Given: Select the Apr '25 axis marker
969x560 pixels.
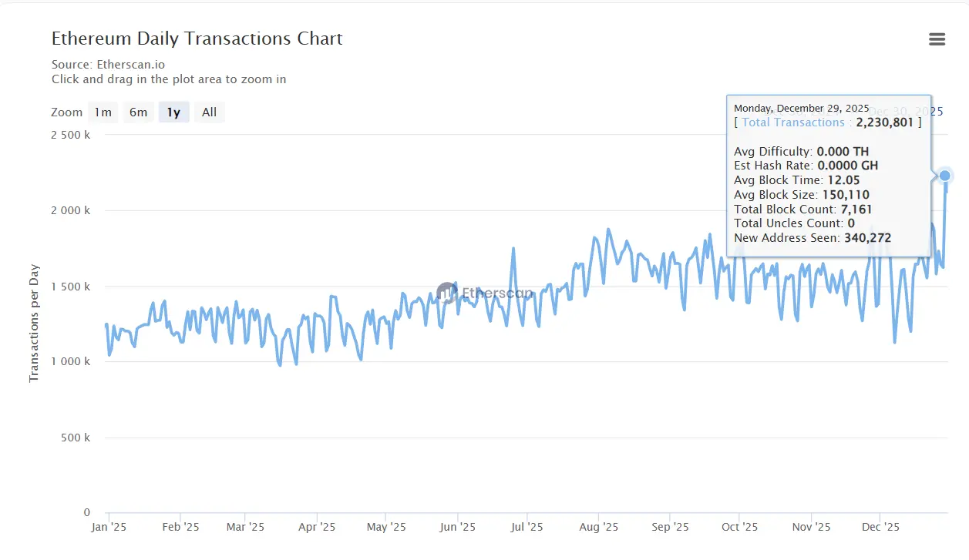Looking at the screenshot, I should 316,528.
